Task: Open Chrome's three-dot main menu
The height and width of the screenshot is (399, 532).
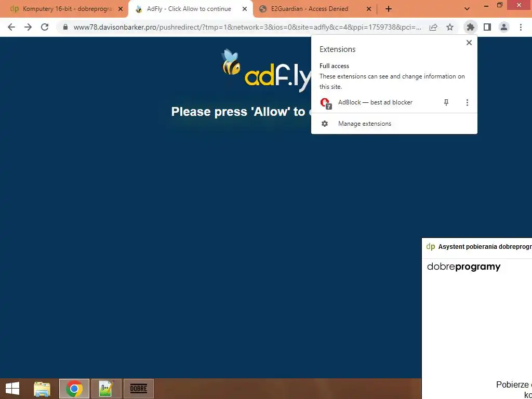Action: click(x=521, y=27)
